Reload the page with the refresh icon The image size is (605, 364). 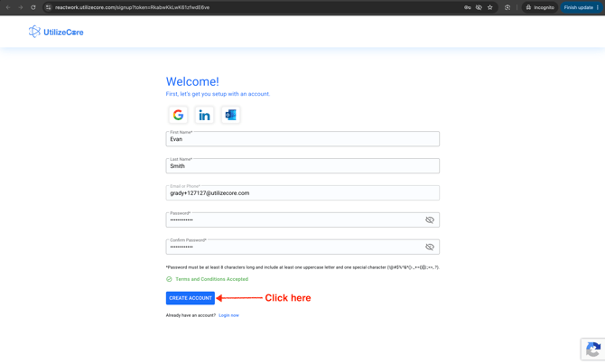pos(33,7)
